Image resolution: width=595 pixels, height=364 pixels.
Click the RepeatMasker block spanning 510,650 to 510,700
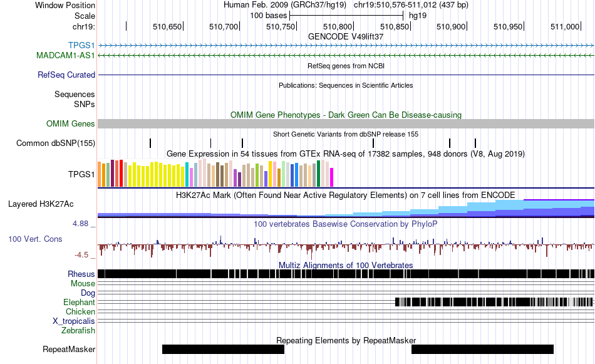(223, 349)
